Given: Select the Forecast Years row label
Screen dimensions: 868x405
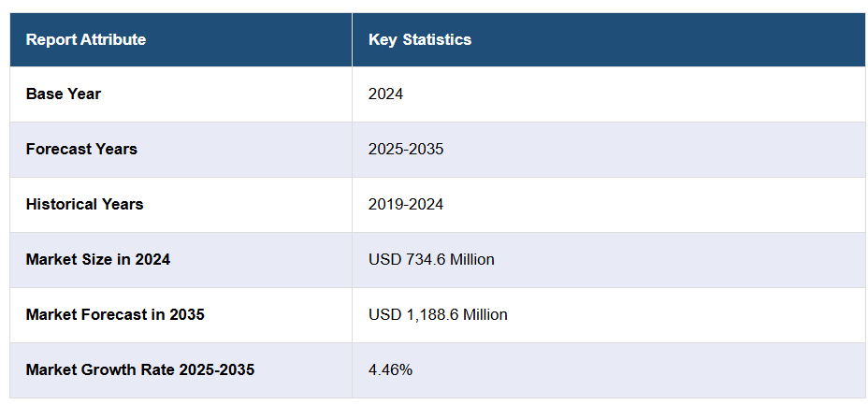Looking at the screenshot, I should coord(81,149).
